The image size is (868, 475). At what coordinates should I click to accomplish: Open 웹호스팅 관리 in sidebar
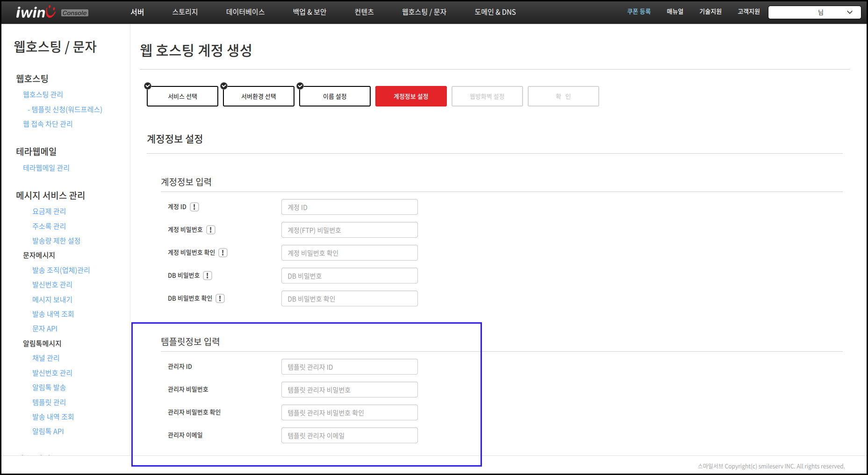pos(43,94)
